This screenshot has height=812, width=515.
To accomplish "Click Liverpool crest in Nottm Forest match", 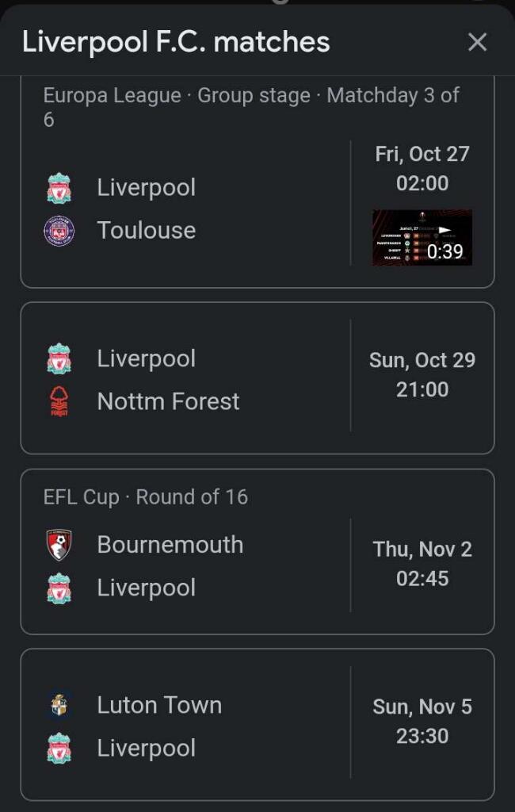I will click(59, 359).
